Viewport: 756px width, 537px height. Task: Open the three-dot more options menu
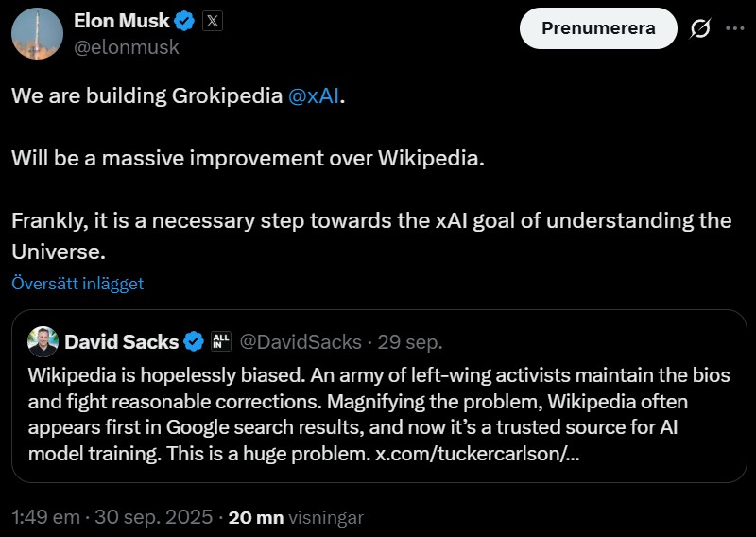[x=735, y=28]
